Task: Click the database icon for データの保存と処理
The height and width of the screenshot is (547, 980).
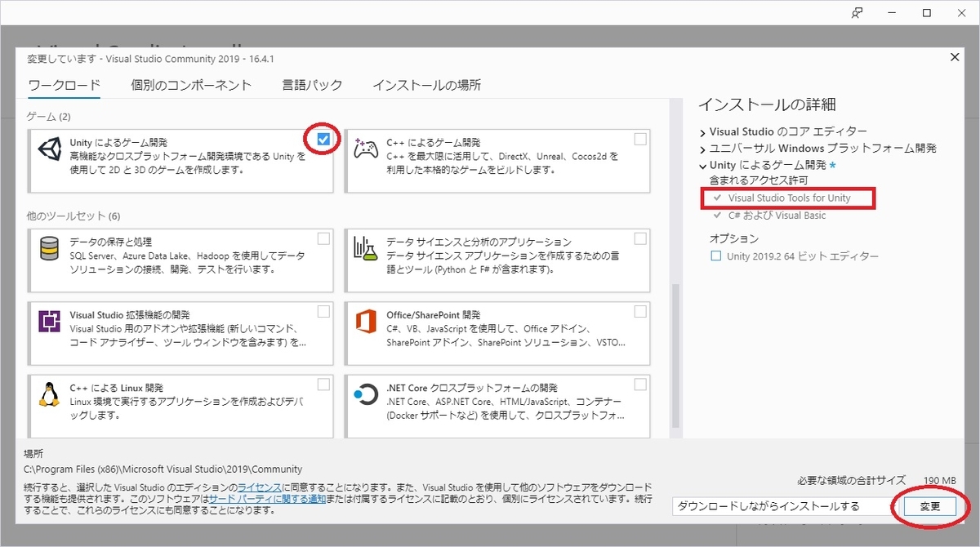Action: 51,247
